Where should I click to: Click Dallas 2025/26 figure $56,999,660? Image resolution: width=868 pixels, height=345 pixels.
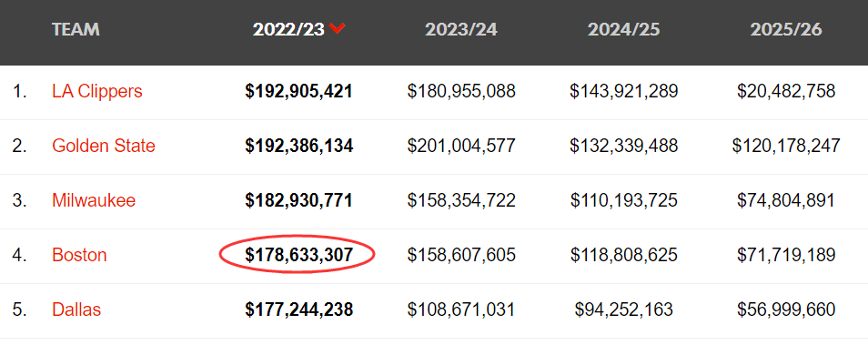(x=786, y=309)
